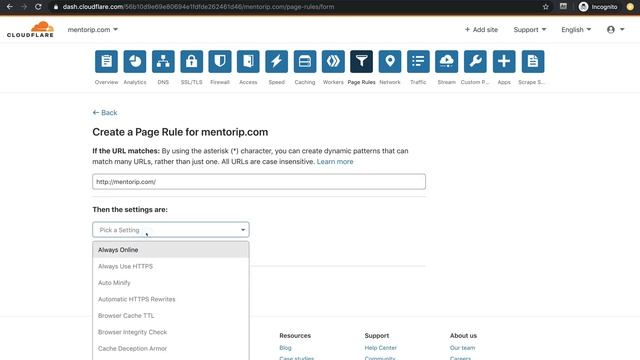Open the Traffic list icon

418,62
